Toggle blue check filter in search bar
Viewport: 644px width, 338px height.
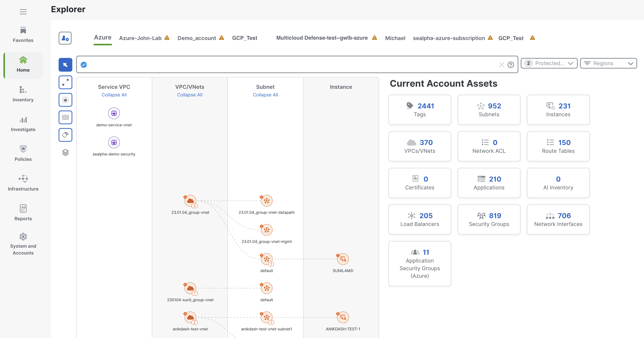(84, 65)
